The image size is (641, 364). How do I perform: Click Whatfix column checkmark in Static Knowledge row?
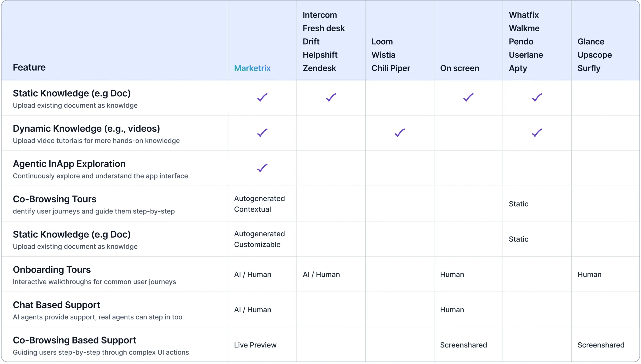coord(537,97)
